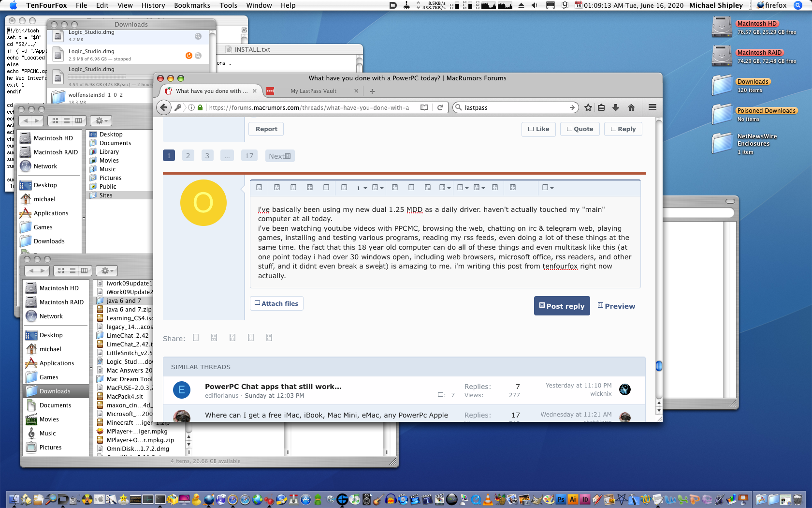Screen dimensions: 812x508
Task: Click the Report button
Action: click(266, 129)
